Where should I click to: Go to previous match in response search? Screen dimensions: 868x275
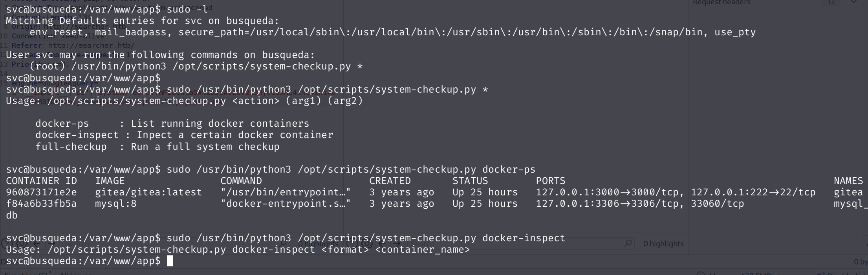click(382, 244)
